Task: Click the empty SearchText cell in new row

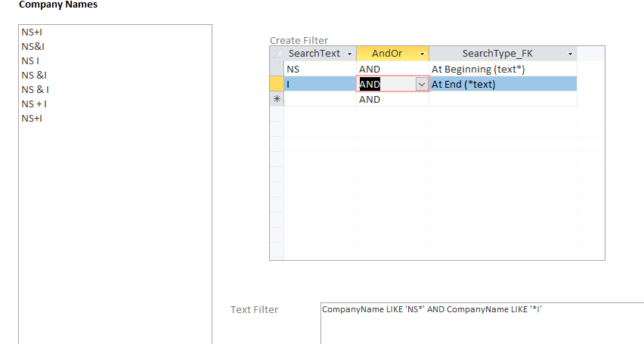Action: (319, 99)
